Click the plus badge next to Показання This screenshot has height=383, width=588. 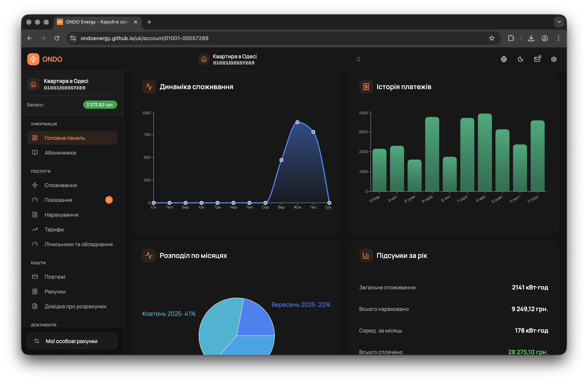click(109, 200)
